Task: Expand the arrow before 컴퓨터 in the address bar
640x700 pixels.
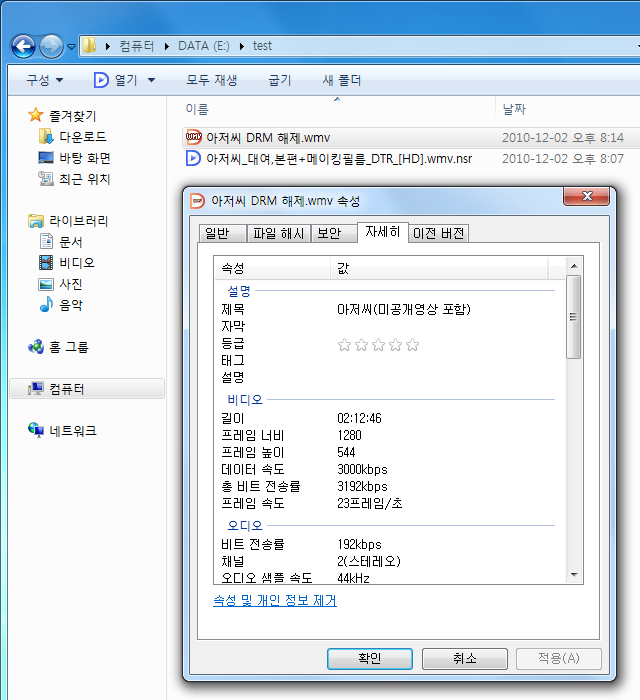Action: [x=108, y=46]
